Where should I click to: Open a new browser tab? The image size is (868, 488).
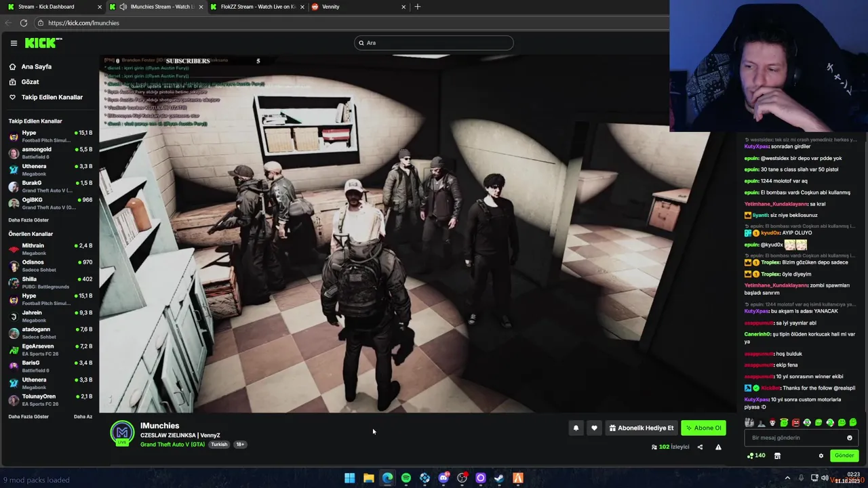(x=417, y=7)
